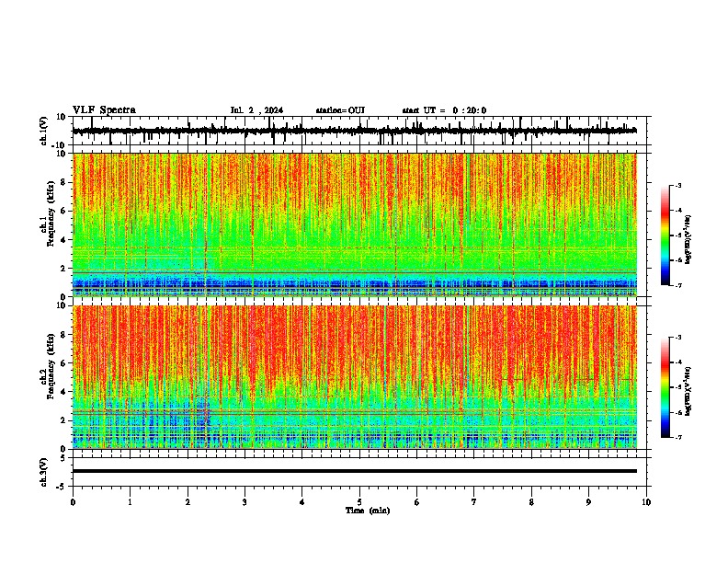Click the ch.1 "Frequency (kHz)" axis label
The height and width of the screenshot is (563, 728).
[51, 213]
